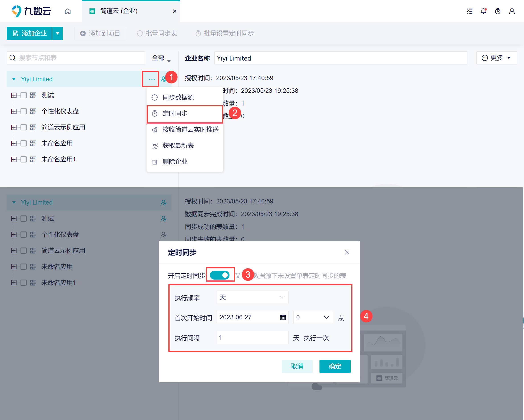Click the 确定 button
524x420 pixels.
335,366
